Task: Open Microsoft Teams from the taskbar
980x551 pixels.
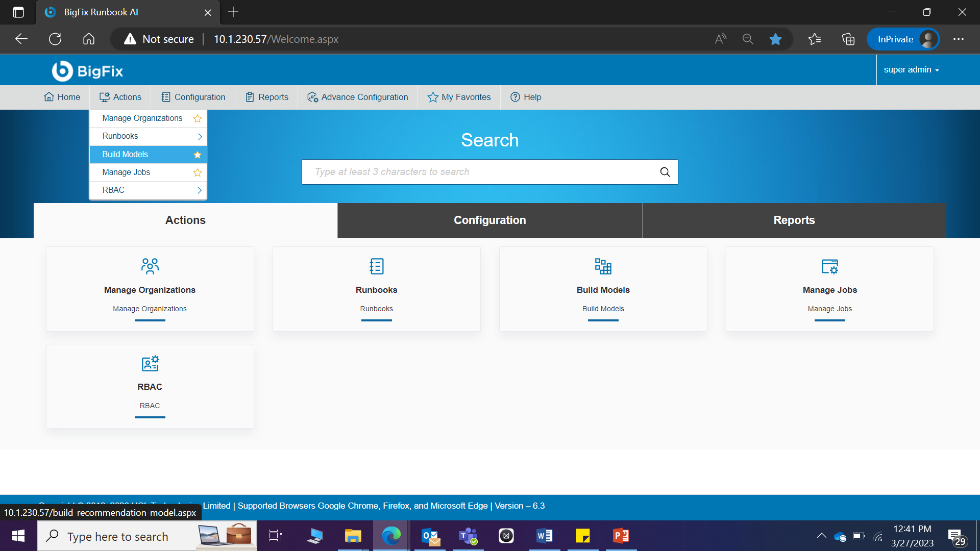Action: 468,536
